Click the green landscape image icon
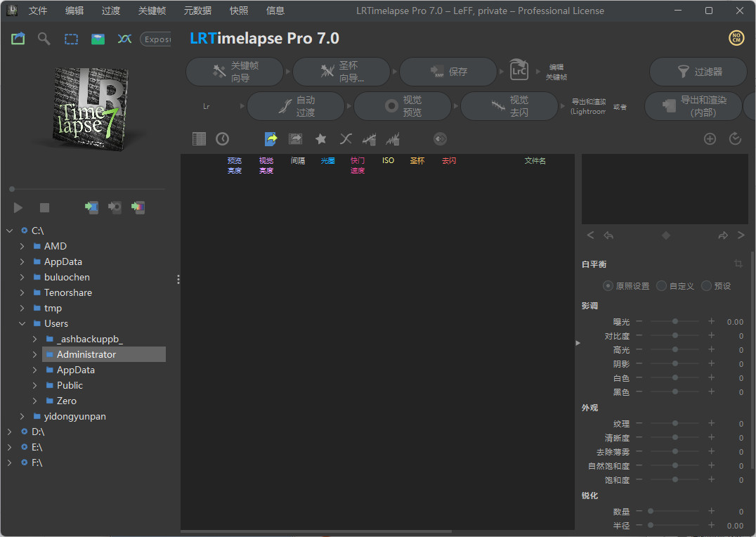The height and width of the screenshot is (537, 756). (x=98, y=39)
